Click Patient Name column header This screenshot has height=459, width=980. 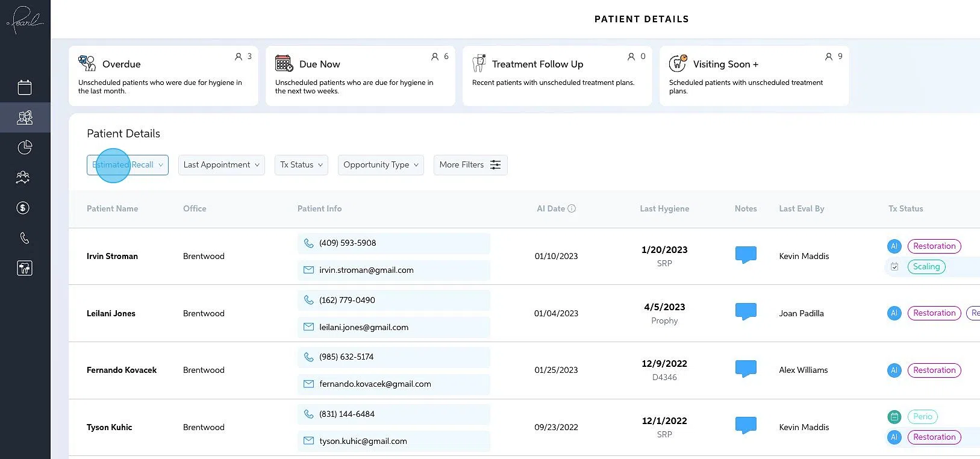point(113,209)
